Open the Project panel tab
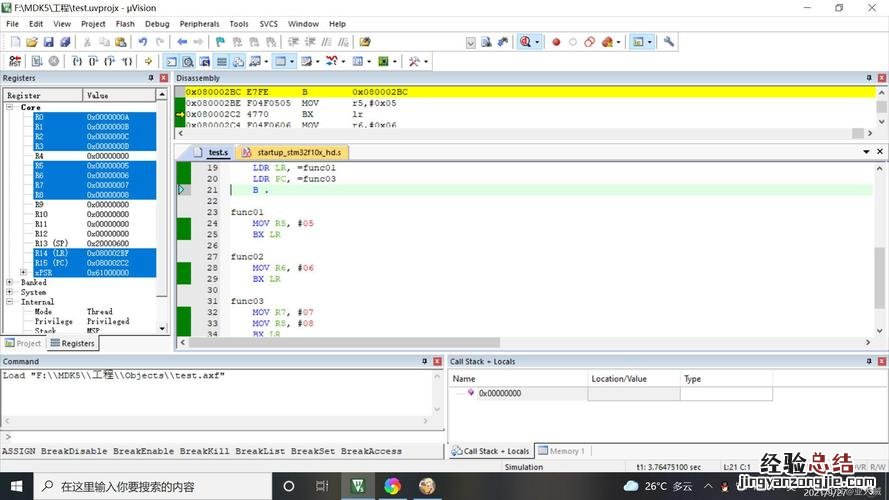889x500 pixels. coord(23,343)
